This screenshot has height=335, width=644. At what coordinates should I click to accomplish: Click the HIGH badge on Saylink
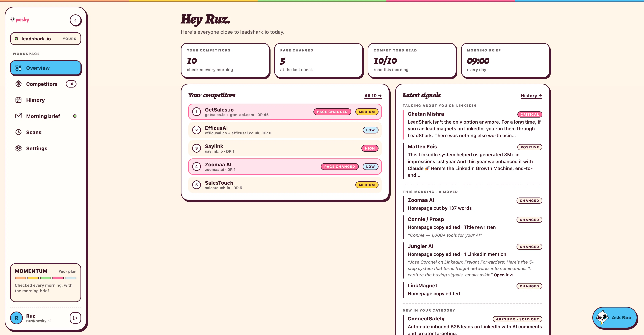coord(370,148)
